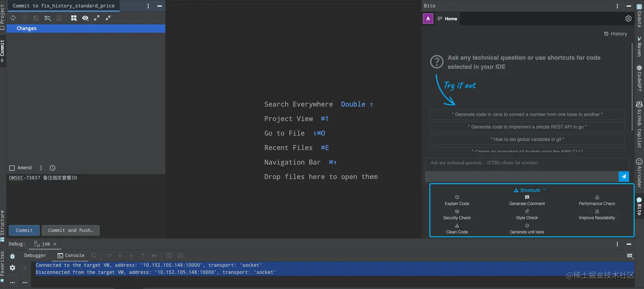Click the Rollback icon in Commit toolbar
Viewport: 644px width, 289px height.
click(x=25, y=18)
